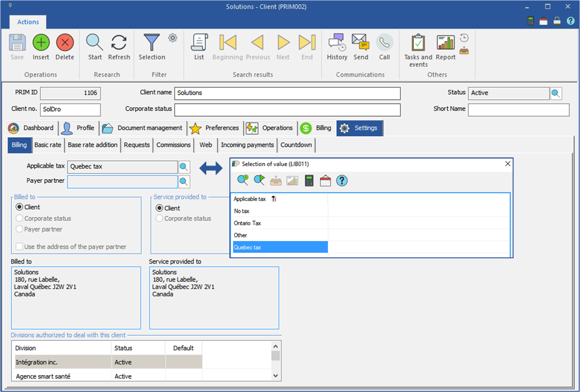Call the client using the phone icon
This screenshot has width=580, height=392.
[x=384, y=47]
